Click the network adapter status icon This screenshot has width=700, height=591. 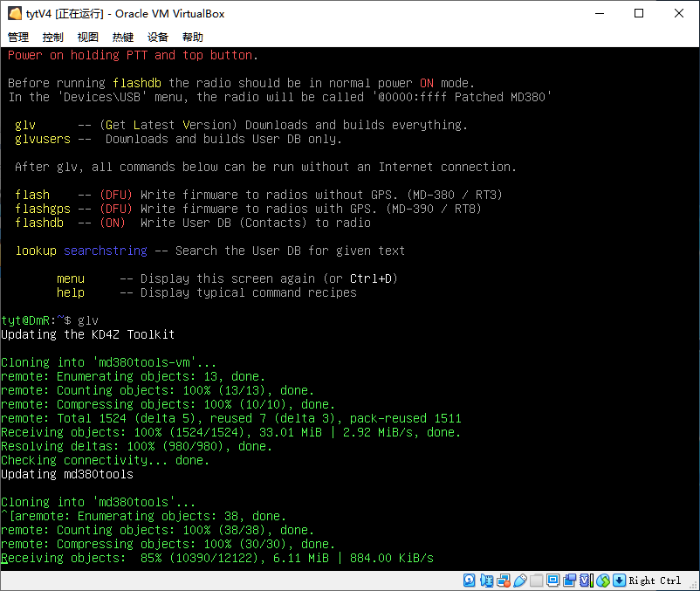[x=504, y=581]
